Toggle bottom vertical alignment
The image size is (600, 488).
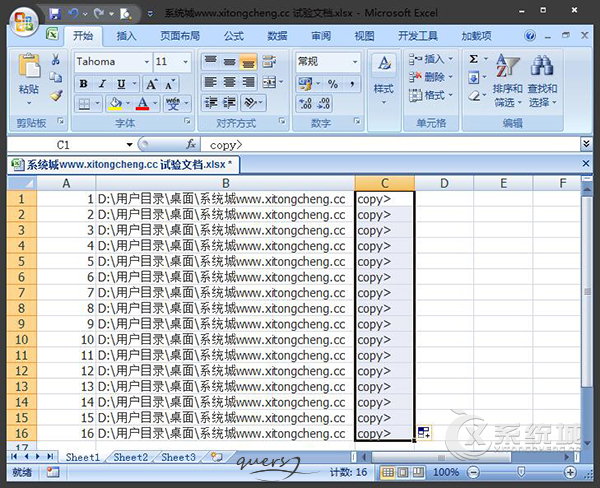[x=248, y=61]
